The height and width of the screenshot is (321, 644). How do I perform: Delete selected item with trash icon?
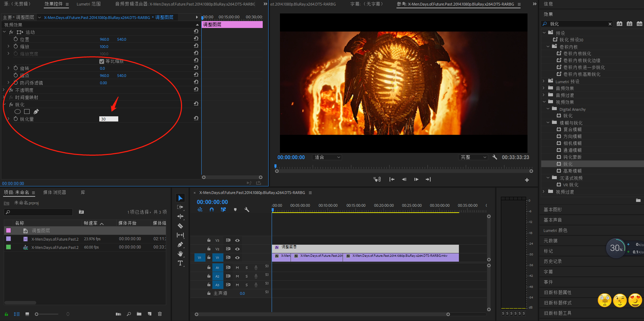pyautogui.click(x=160, y=314)
